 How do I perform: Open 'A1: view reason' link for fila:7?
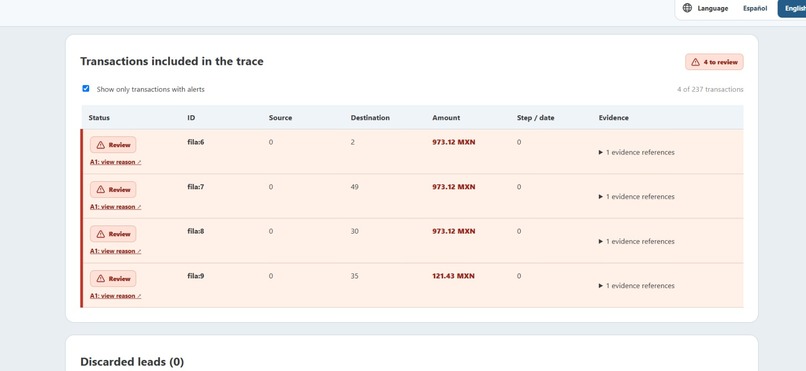116,207
